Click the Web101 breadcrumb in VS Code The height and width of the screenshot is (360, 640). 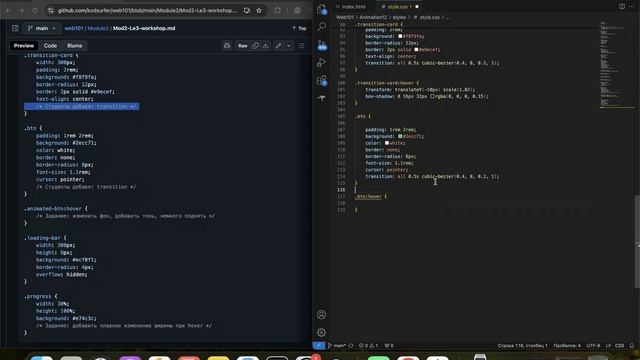[345, 18]
